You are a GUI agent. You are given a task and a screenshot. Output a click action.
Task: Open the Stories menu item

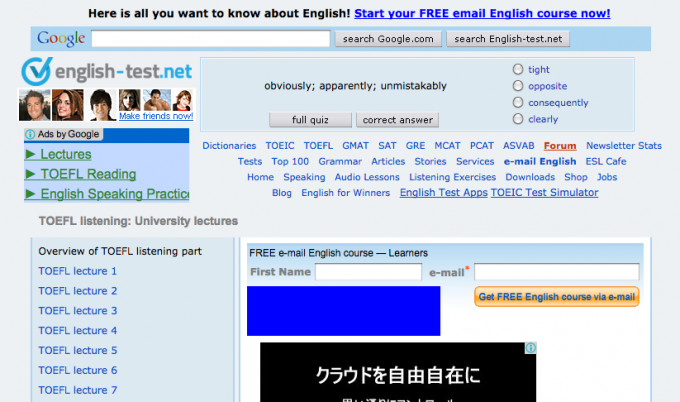(x=430, y=161)
